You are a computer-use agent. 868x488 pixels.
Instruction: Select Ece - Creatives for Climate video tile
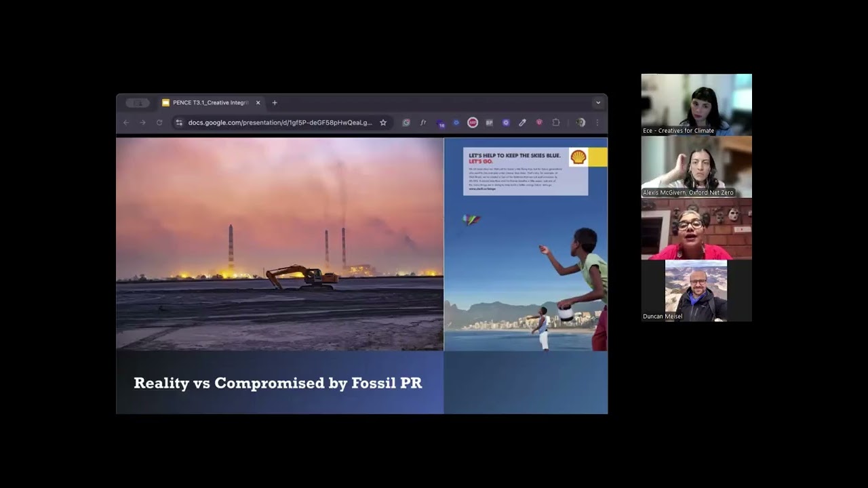click(x=696, y=104)
